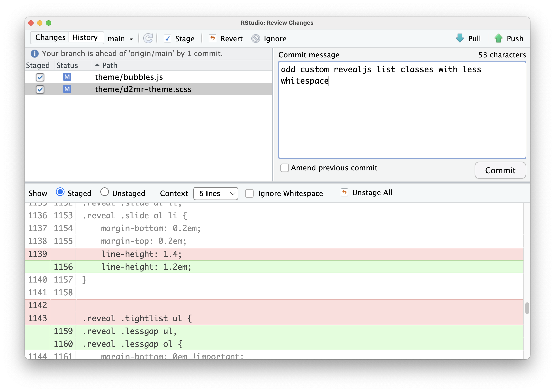Switch to the History tab
This screenshot has height=392, width=555.
[x=85, y=38]
